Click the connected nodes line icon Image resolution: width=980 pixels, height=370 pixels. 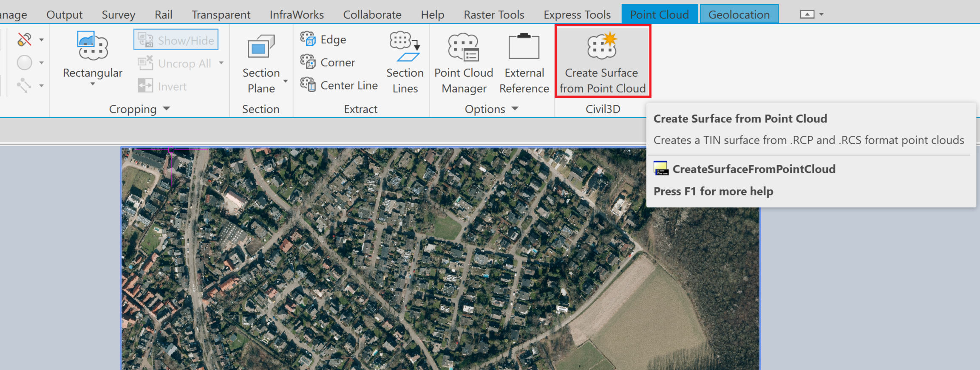pyautogui.click(x=25, y=85)
